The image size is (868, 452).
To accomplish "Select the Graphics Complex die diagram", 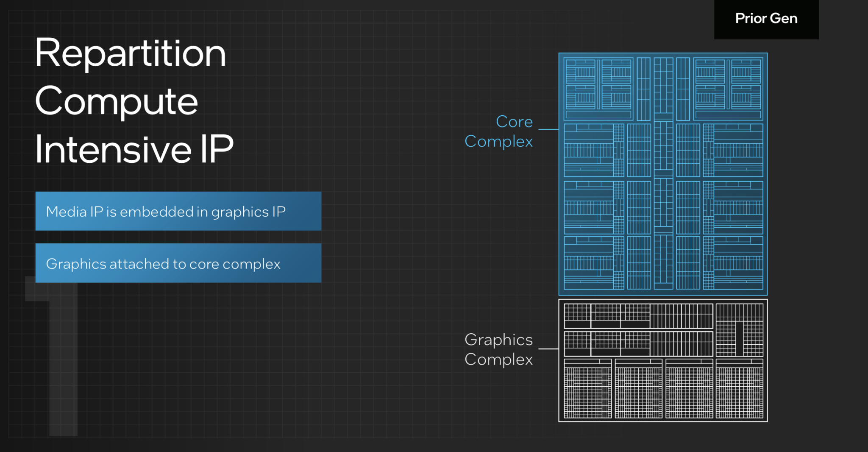I will click(x=662, y=360).
